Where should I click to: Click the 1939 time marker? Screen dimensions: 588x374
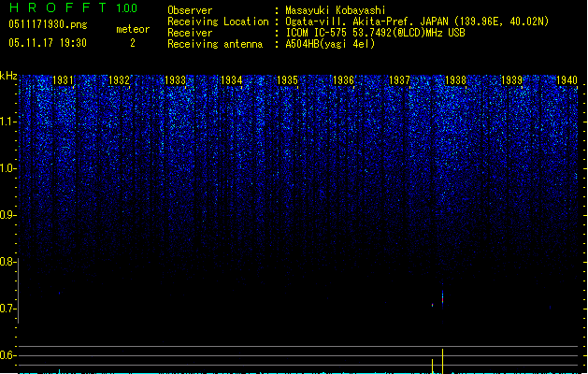pyautogui.click(x=511, y=79)
